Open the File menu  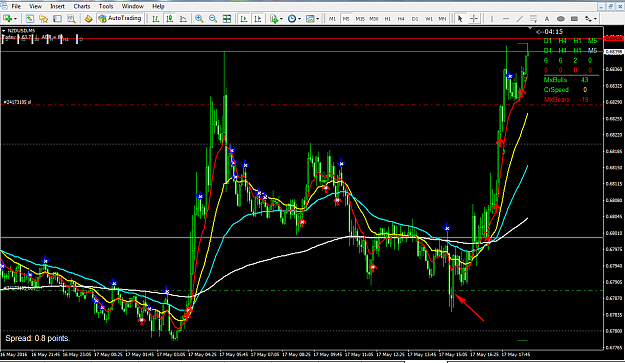(x=16, y=6)
